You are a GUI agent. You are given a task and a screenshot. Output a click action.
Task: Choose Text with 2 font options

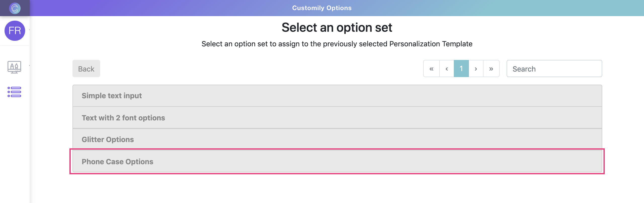(337, 118)
